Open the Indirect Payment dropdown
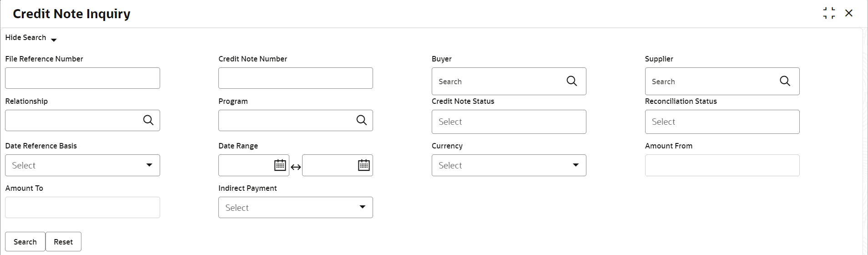The height and width of the screenshot is (255, 868). tap(295, 208)
